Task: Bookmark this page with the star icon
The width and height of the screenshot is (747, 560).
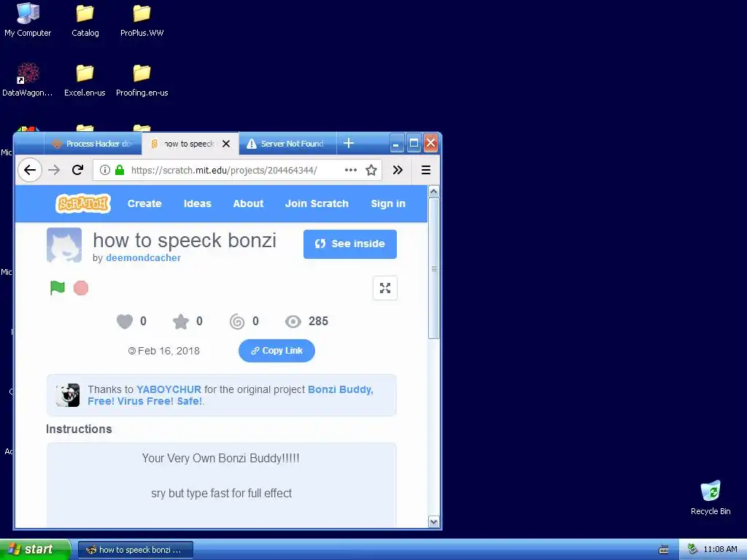Action: coord(371,170)
